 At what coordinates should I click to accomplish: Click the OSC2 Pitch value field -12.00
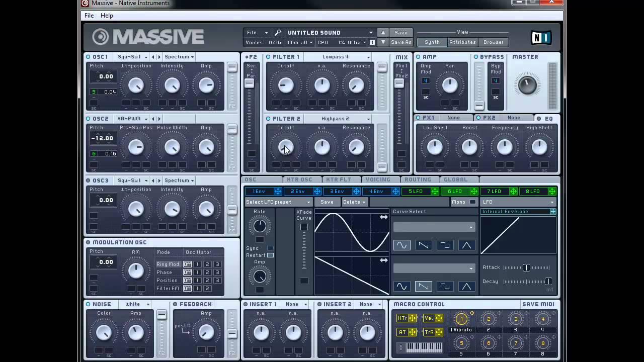[102, 138]
